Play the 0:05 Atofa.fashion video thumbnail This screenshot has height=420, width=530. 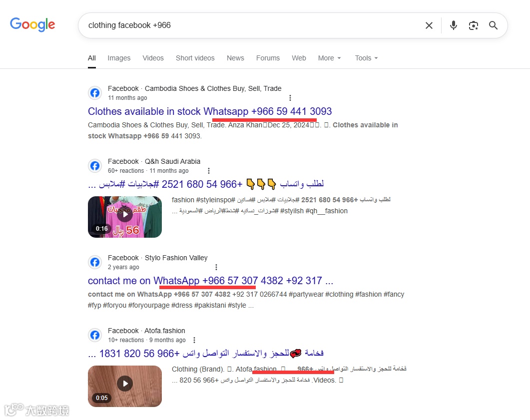coord(125,386)
